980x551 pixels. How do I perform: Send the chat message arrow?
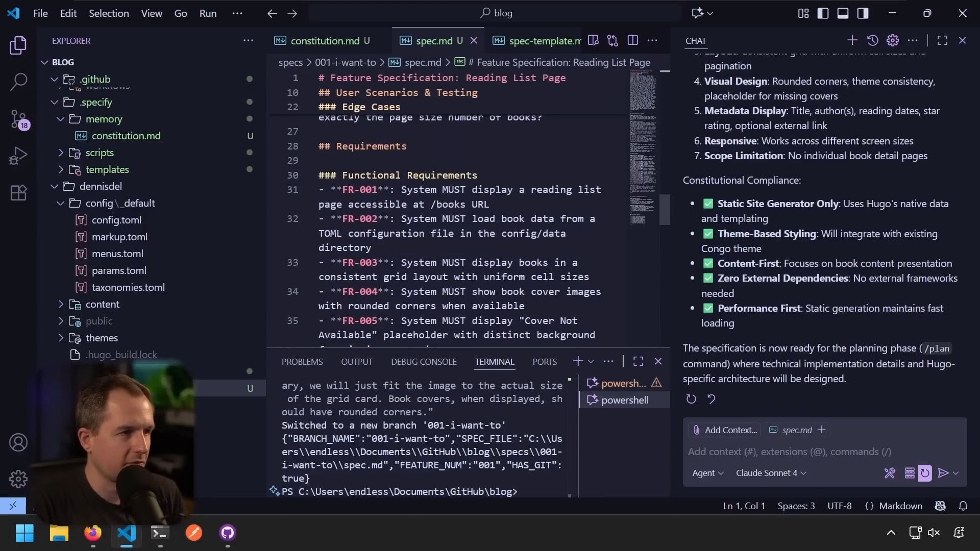click(943, 473)
